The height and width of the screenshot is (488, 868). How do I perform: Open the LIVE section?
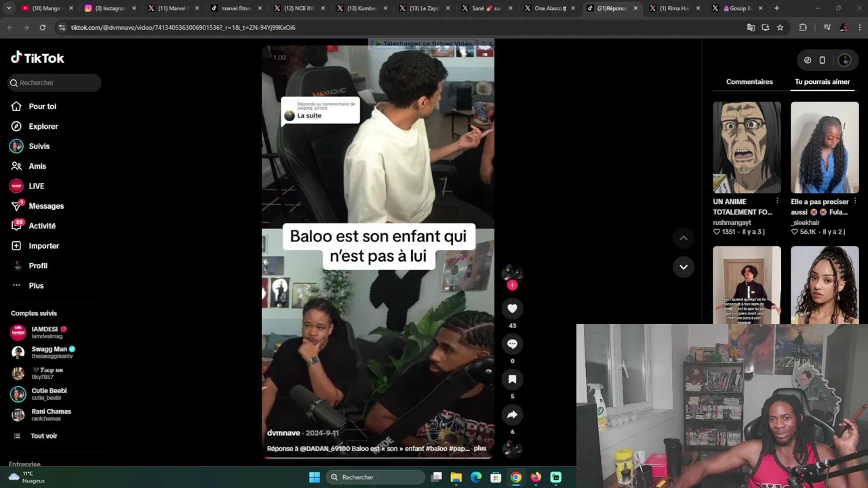click(36, 186)
